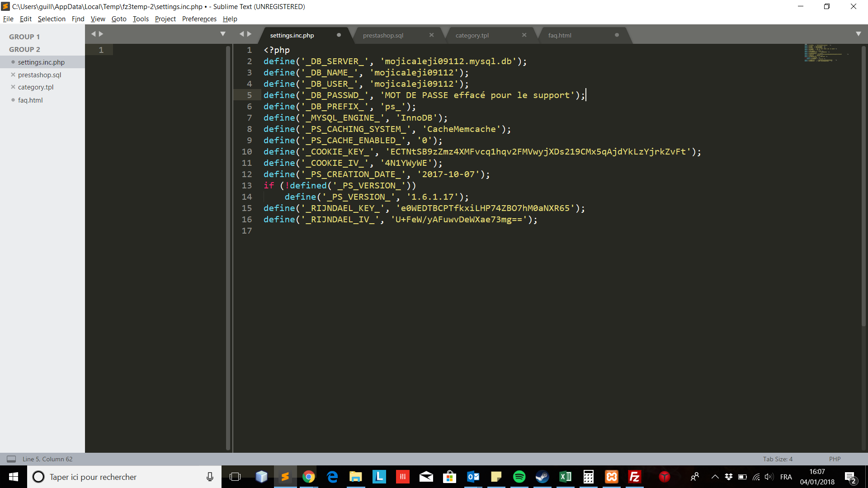868x488 pixels.
Task: Switch to the category.tpl tab
Action: click(472, 35)
